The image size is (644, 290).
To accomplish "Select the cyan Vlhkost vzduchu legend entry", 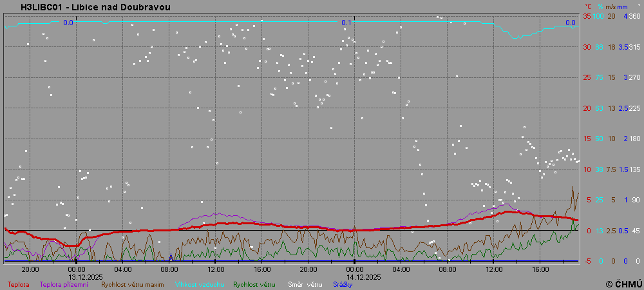I will (x=198, y=284).
